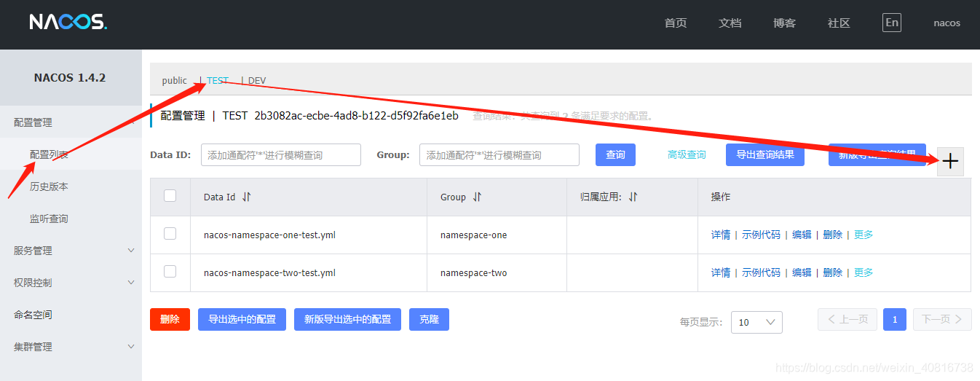Expand the 服务管理 sidebar menu
The image size is (980, 381).
(71, 251)
